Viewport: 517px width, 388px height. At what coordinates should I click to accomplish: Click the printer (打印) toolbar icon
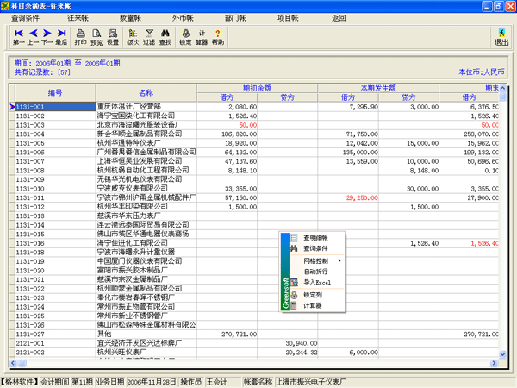click(x=81, y=33)
